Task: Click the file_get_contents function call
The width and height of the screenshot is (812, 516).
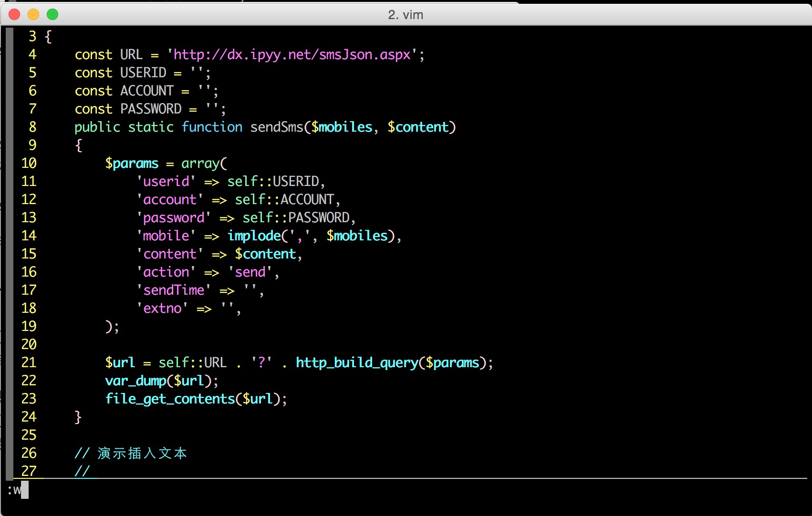Action: click(x=170, y=399)
